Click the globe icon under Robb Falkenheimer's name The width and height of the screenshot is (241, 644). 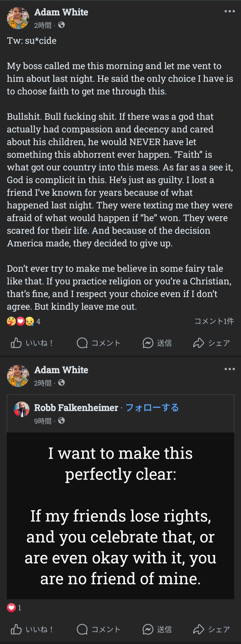[x=61, y=421]
